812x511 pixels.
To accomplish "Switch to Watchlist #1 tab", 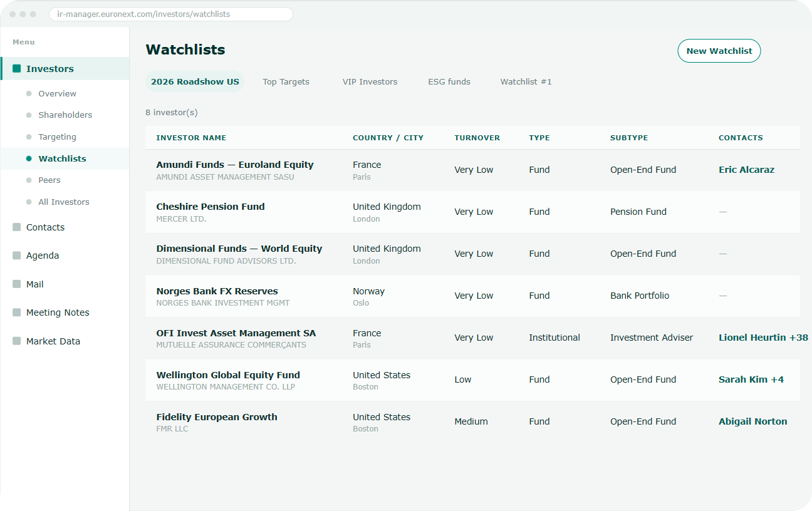I will [x=526, y=82].
